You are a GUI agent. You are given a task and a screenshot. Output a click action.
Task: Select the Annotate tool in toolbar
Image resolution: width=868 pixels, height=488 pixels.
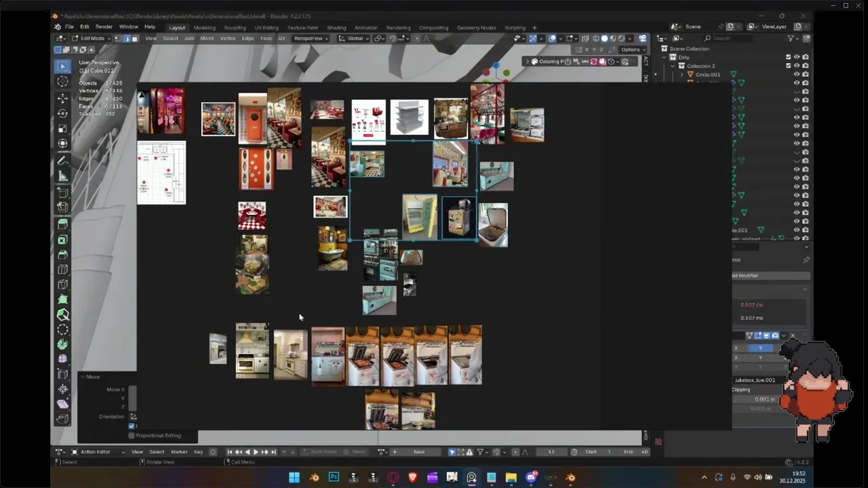coord(62,161)
